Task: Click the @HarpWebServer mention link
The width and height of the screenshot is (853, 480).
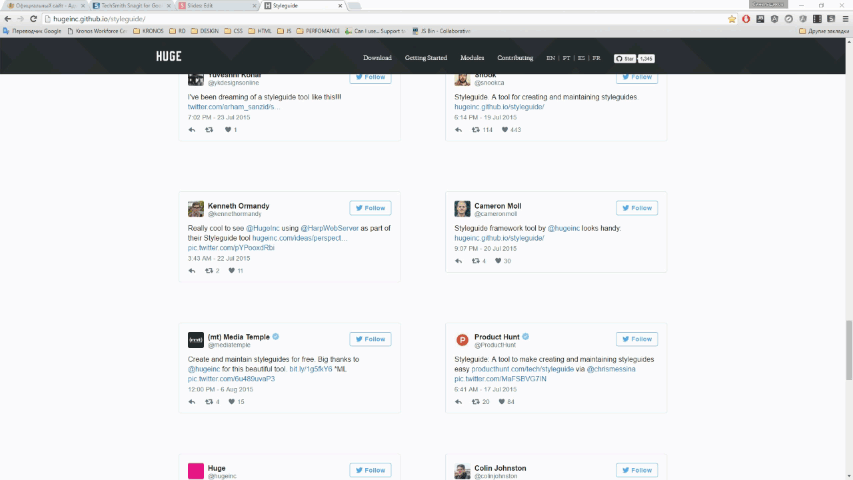Action: 329,228
